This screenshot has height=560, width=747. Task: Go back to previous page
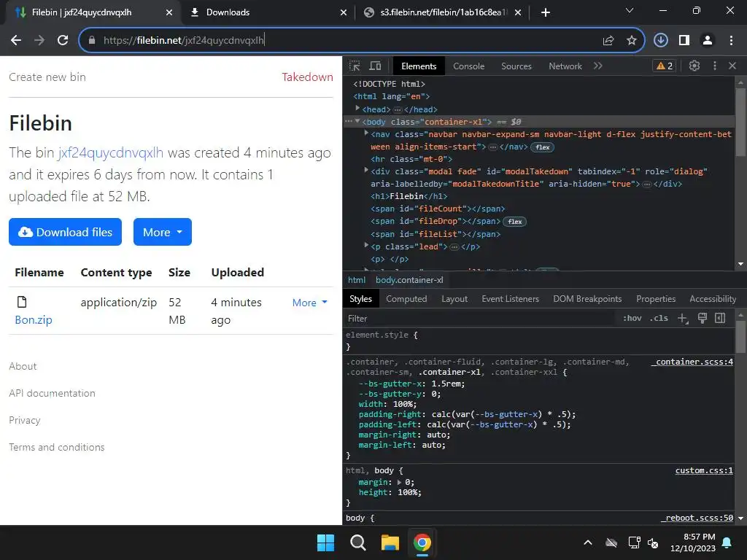(x=16, y=40)
